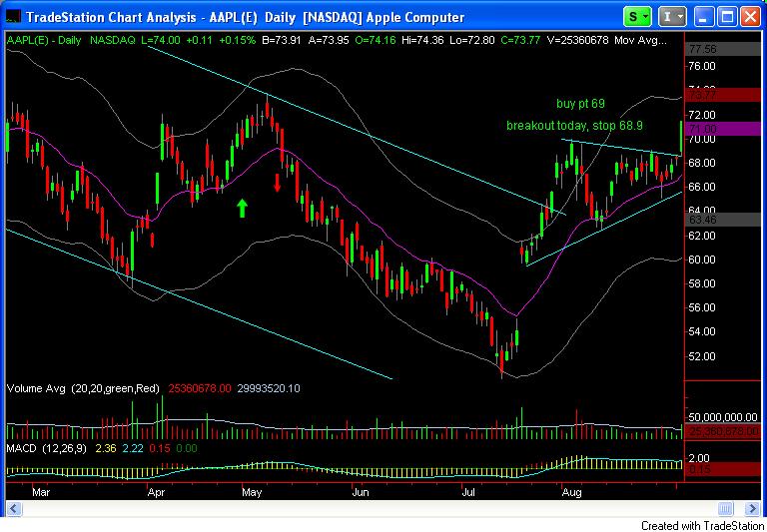Minimize the TradeStation chart window

coord(705,18)
